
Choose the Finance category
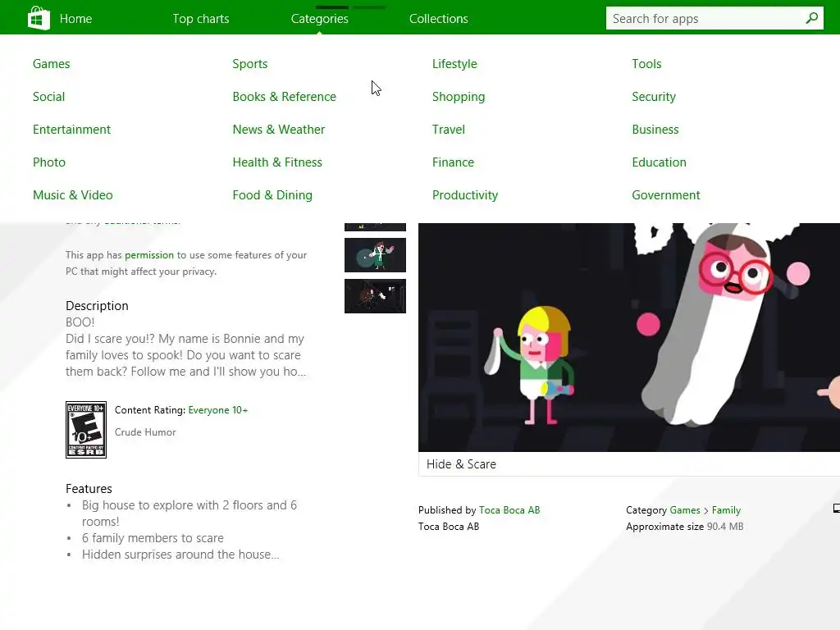(x=453, y=162)
